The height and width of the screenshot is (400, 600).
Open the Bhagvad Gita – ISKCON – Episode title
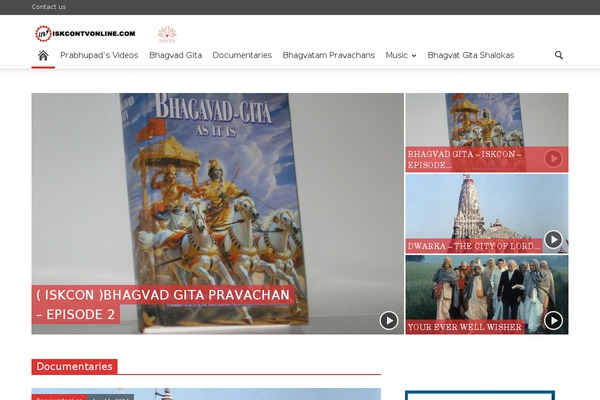coord(465,160)
